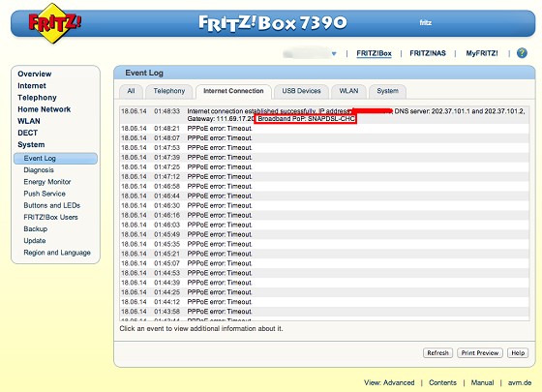Image resolution: width=542 pixels, height=392 pixels.
Task: Select the PPPoE error at 01:46:16
Action: pyautogui.click(x=324, y=215)
